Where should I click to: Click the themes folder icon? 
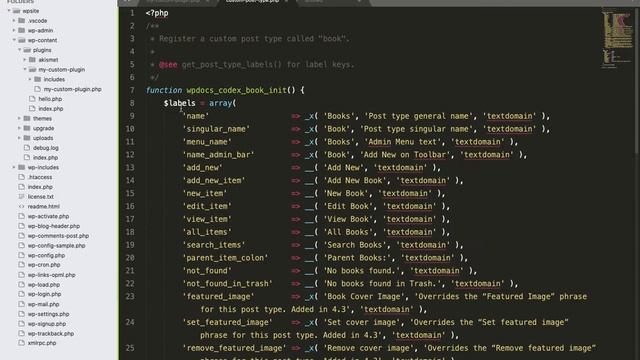27,118
